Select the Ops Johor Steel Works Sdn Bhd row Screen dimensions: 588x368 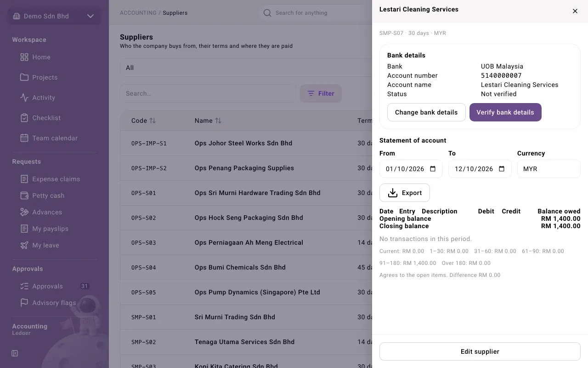pos(246,143)
